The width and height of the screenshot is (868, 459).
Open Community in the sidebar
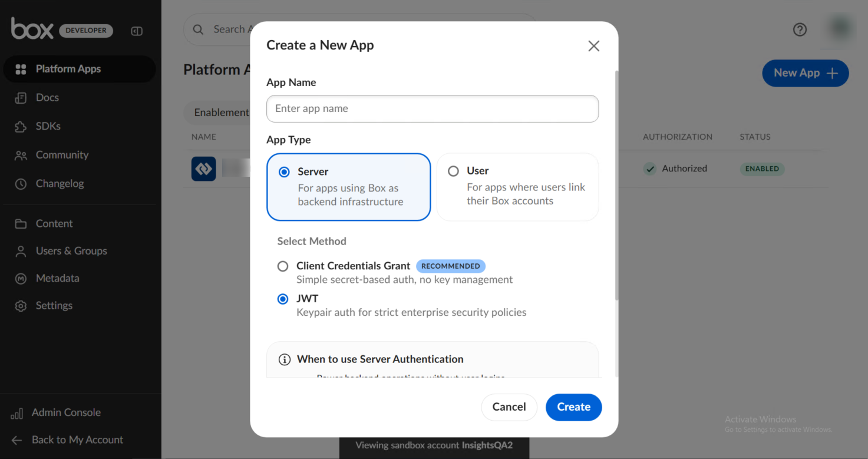click(80, 155)
